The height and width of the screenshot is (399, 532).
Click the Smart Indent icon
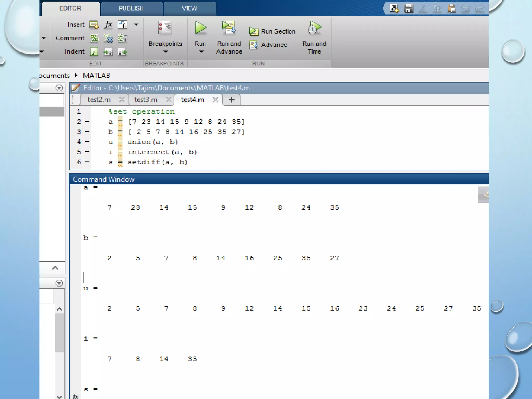[x=94, y=52]
